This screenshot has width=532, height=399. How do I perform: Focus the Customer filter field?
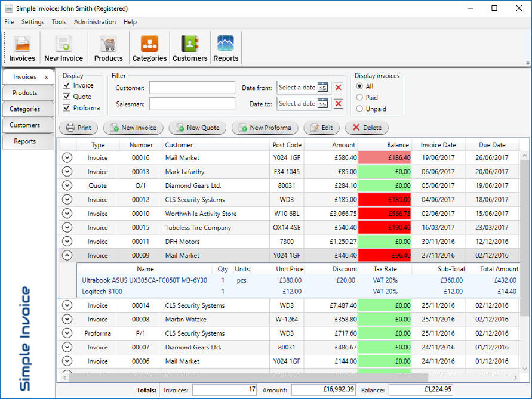coord(192,88)
